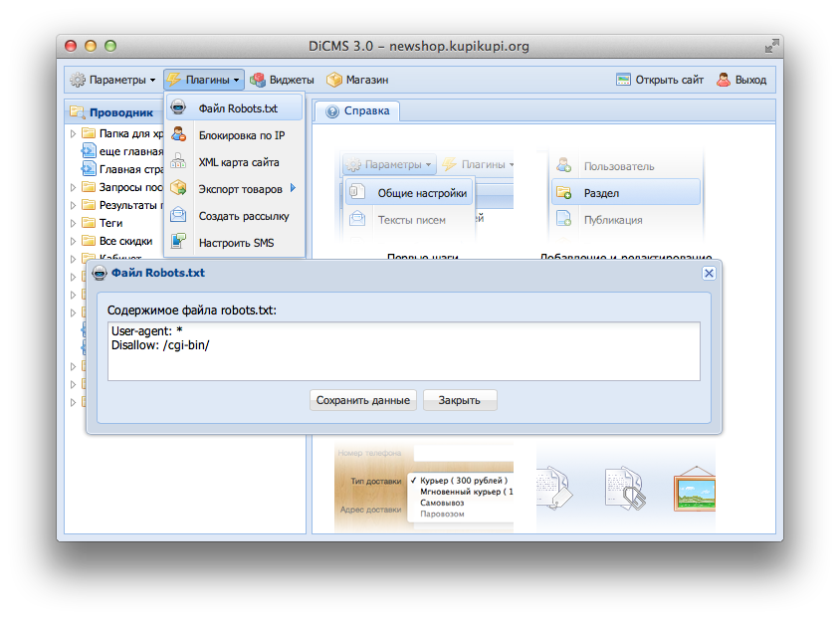The image size is (840, 620).
Task: Click the framed picture icon in help
Action: [x=695, y=489]
